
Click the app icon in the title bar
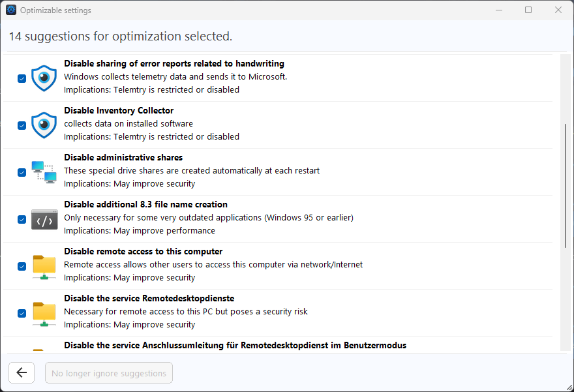pos(11,10)
